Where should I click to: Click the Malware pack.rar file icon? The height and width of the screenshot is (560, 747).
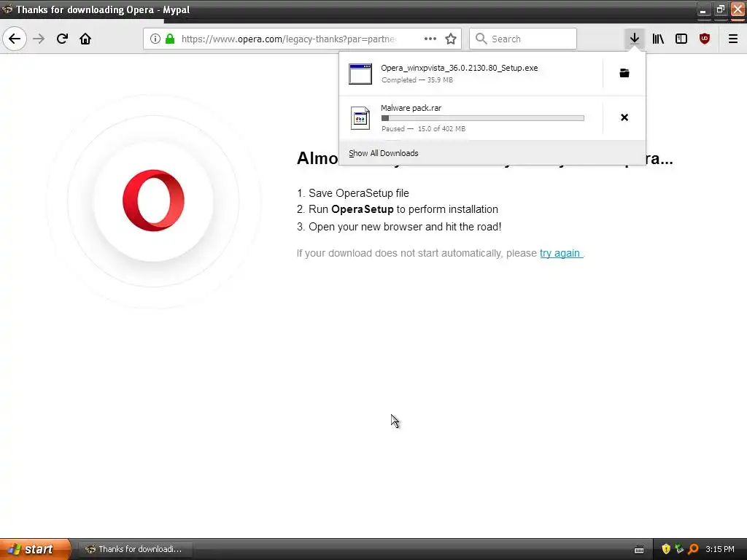[x=360, y=117]
